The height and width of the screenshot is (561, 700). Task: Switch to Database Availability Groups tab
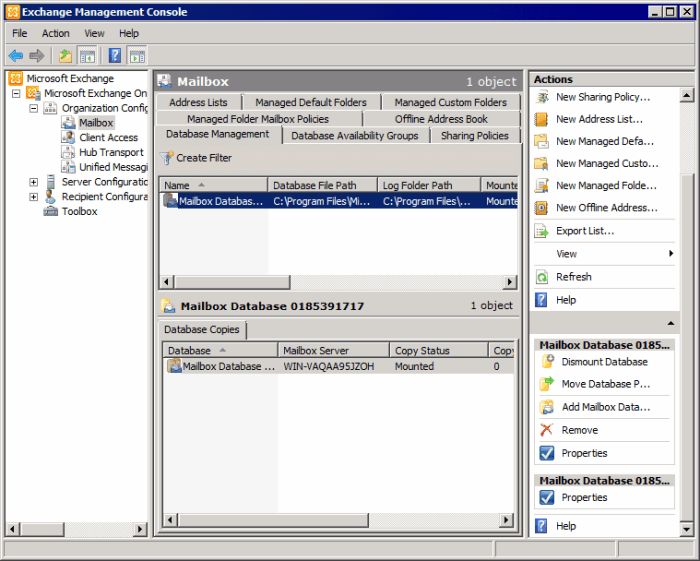click(x=355, y=136)
